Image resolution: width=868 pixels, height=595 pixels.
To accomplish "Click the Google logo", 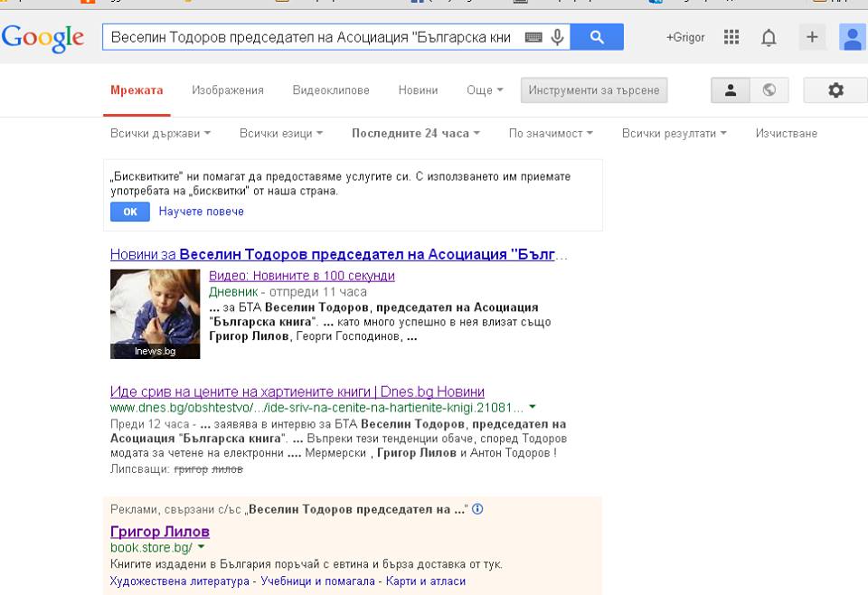I will 42,37.
